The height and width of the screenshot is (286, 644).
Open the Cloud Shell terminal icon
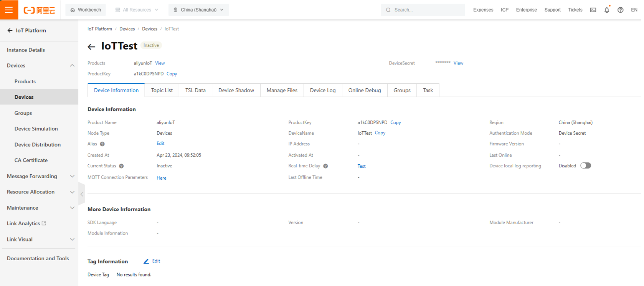click(593, 10)
